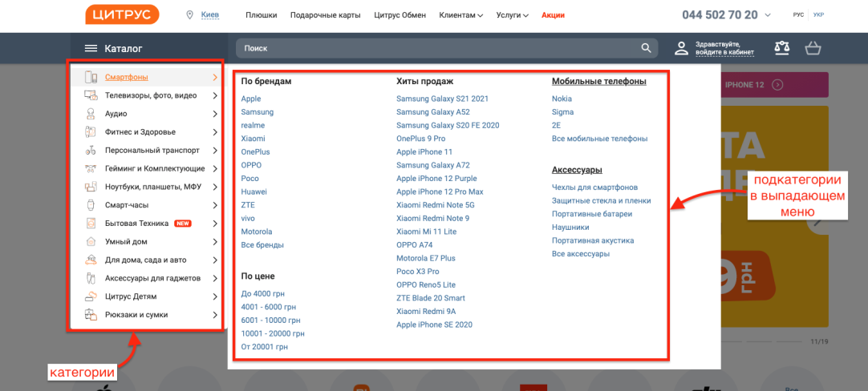
Task: Click into the Поиск search field
Action: [437, 48]
